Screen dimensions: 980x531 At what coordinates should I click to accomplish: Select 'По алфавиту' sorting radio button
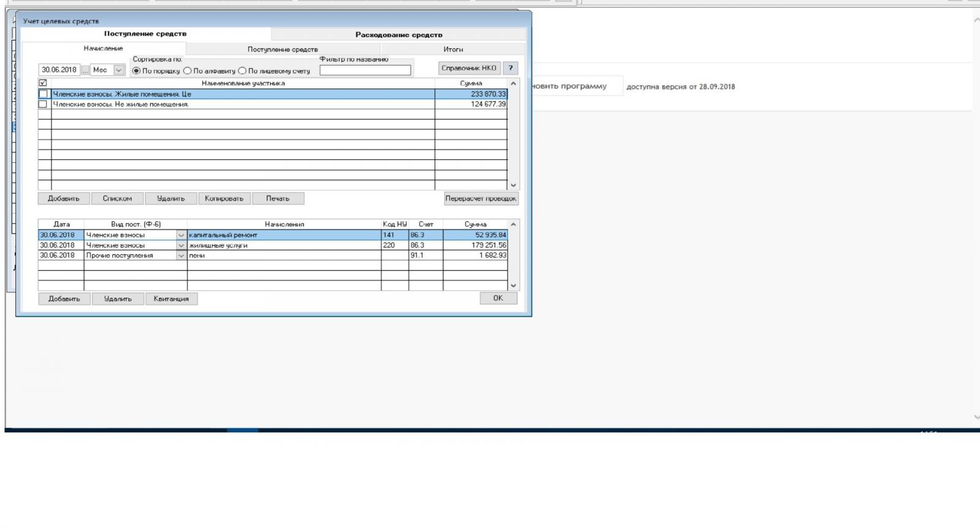[x=188, y=71]
